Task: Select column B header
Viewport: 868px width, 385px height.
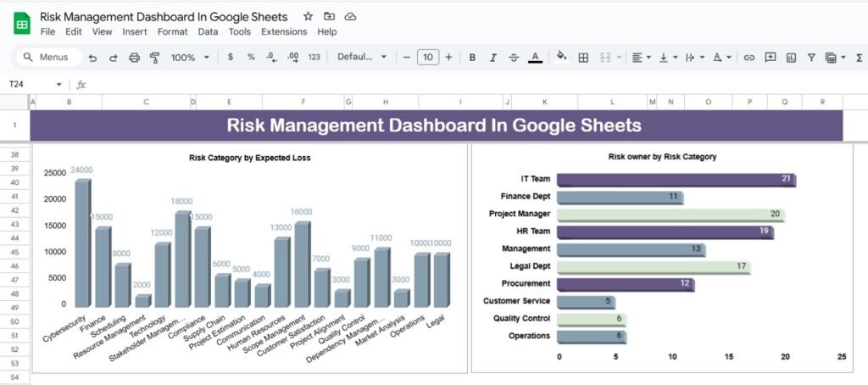Action: (69, 102)
